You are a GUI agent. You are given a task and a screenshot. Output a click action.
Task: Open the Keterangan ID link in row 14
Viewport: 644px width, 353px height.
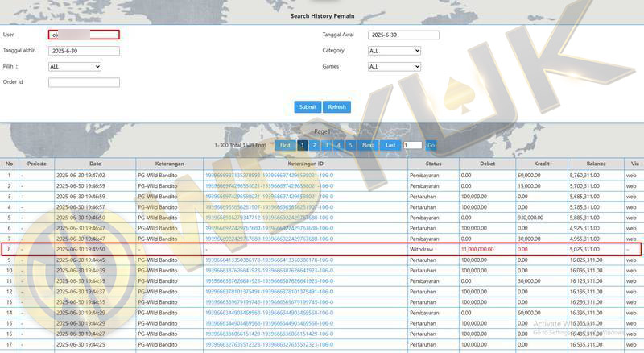270,313
